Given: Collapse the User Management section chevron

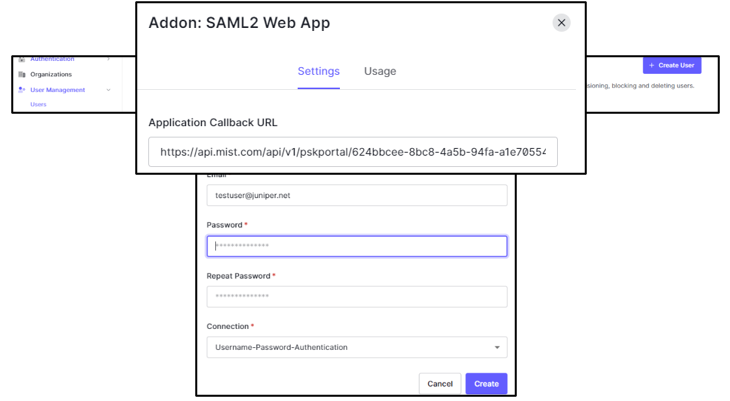Looking at the screenshot, I should point(108,90).
